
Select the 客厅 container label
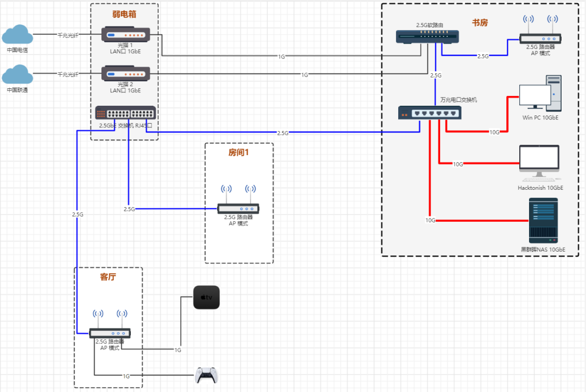click(108, 277)
